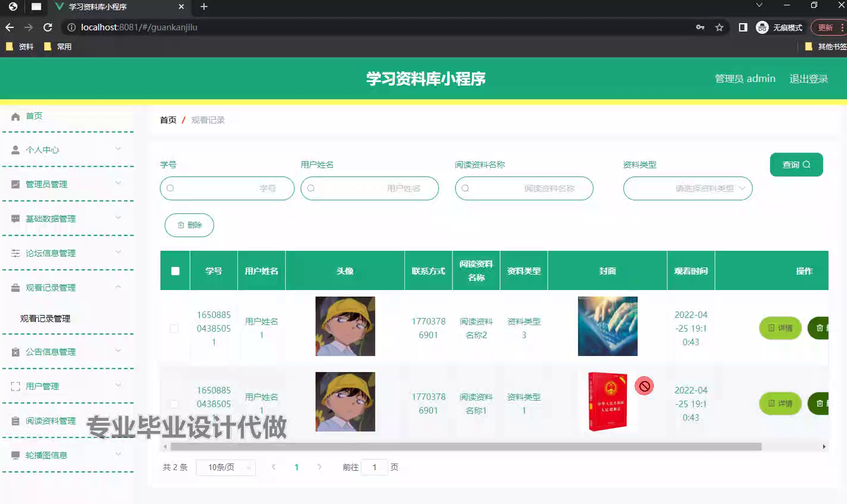The height and width of the screenshot is (504, 847).
Task: Open 首页 in the sidebar menu
Action: click(34, 116)
